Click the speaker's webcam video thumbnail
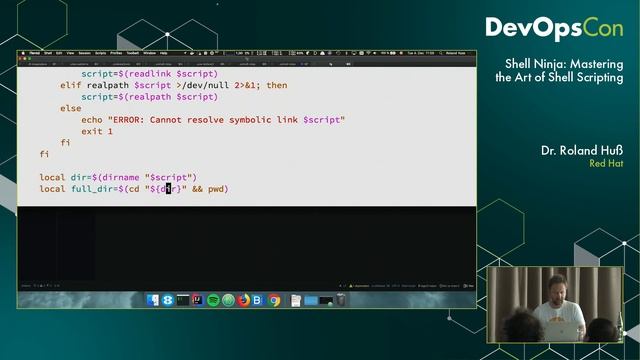The image size is (640, 360). coord(555,304)
